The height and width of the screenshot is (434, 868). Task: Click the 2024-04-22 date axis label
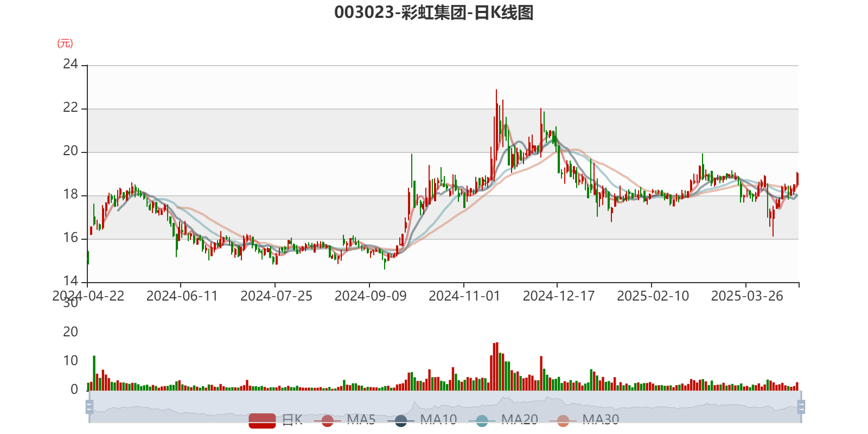tap(88, 296)
